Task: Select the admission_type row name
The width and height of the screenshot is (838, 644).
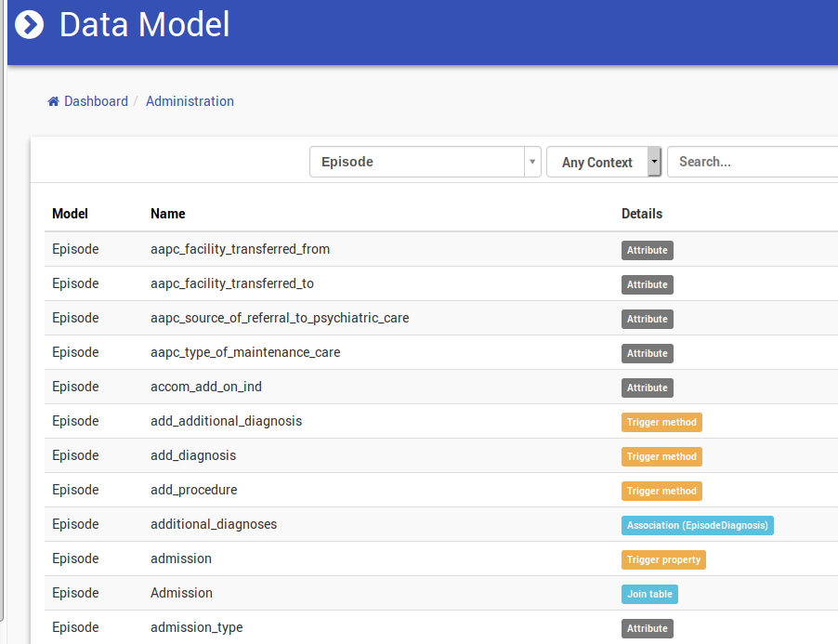Action: point(196,627)
